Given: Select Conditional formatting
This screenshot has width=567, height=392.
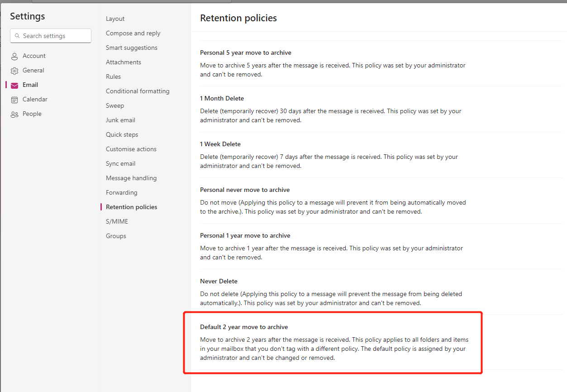Looking at the screenshot, I should [138, 91].
